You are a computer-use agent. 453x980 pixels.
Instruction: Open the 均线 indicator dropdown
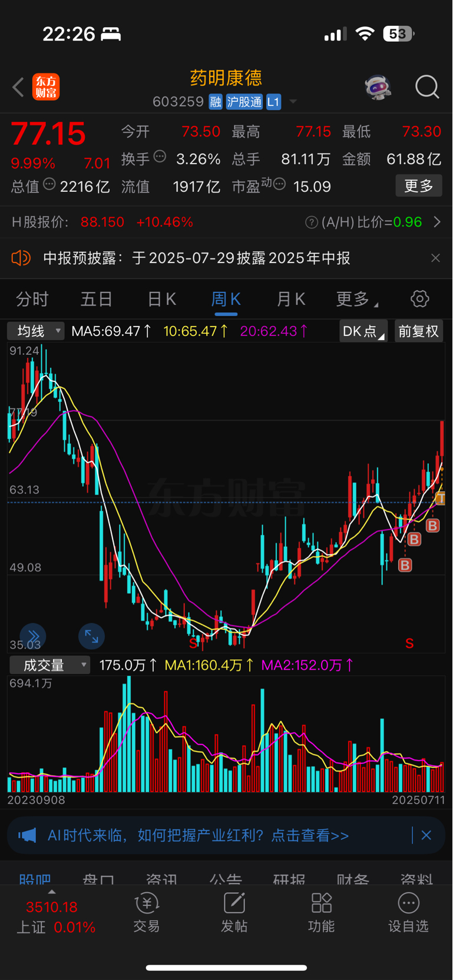(35, 331)
